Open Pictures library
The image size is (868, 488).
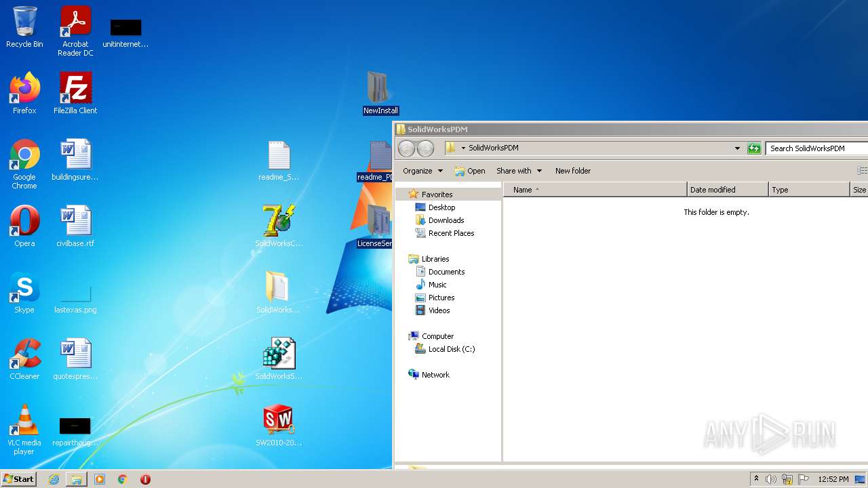click(x=441, y=298)
